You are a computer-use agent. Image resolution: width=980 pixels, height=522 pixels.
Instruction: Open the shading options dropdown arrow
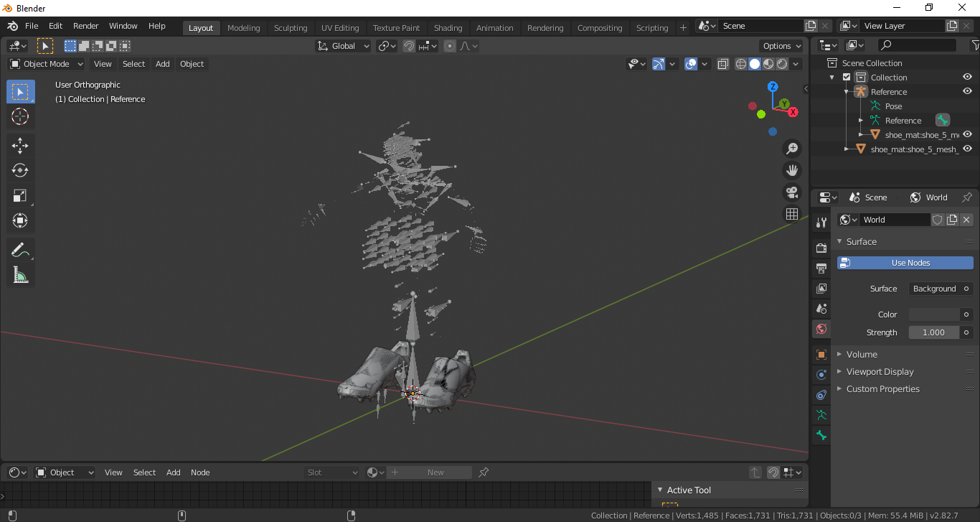tap(796, 64)
